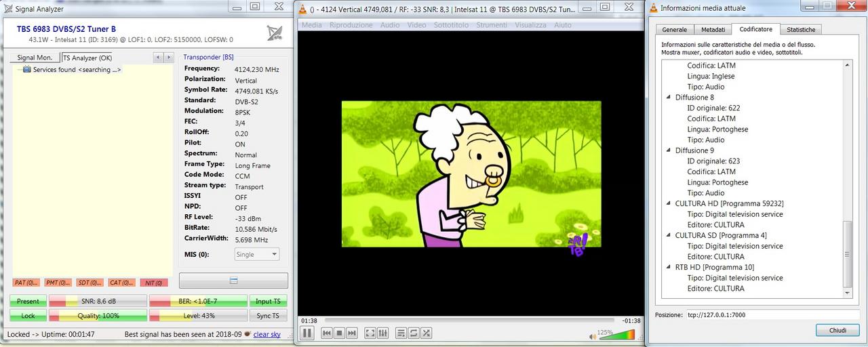Screen dimensions: 868x347
Task: Switch to the Generale tab
Action: pyautogui.click(x=674, y=30)
